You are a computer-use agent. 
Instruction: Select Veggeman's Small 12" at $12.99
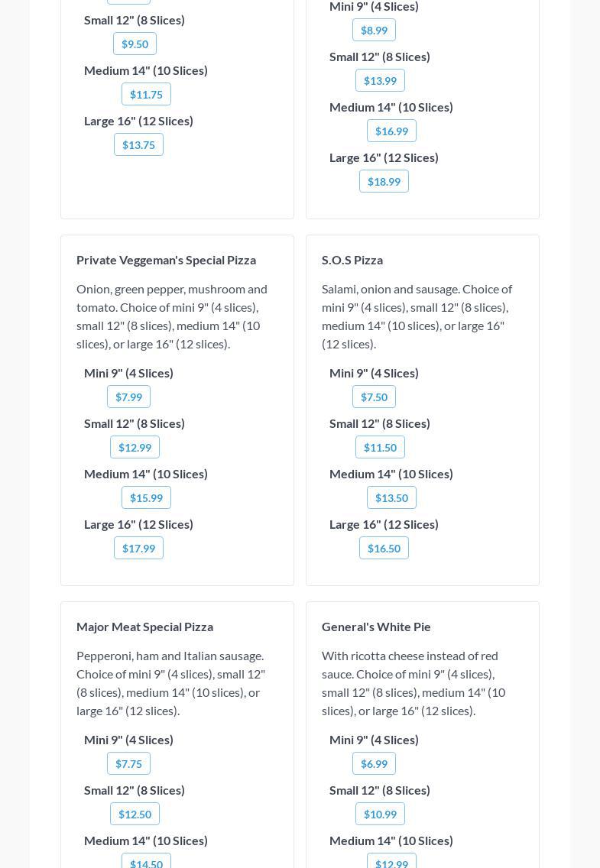coord(135,448)
